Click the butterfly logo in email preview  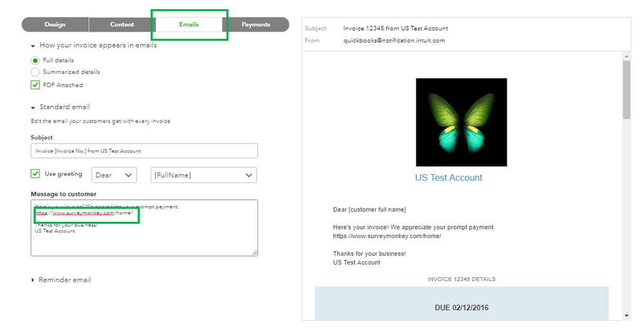[x=461, y=123]
